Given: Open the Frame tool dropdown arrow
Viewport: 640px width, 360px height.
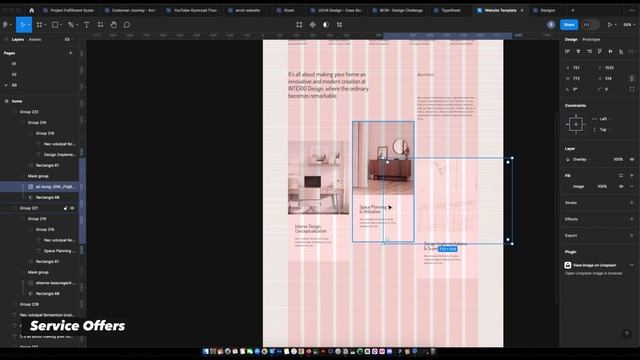Looking at the screenshot, I should coord(45,25).
